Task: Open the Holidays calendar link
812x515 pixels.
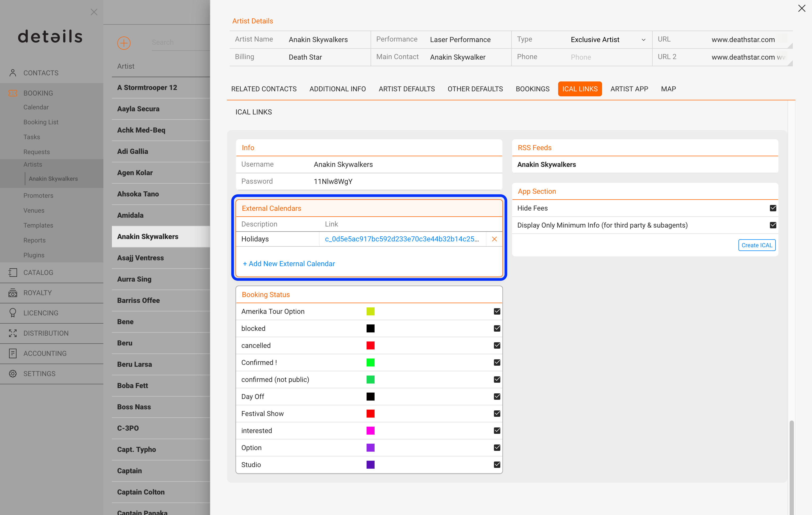Action: (402, 239)
